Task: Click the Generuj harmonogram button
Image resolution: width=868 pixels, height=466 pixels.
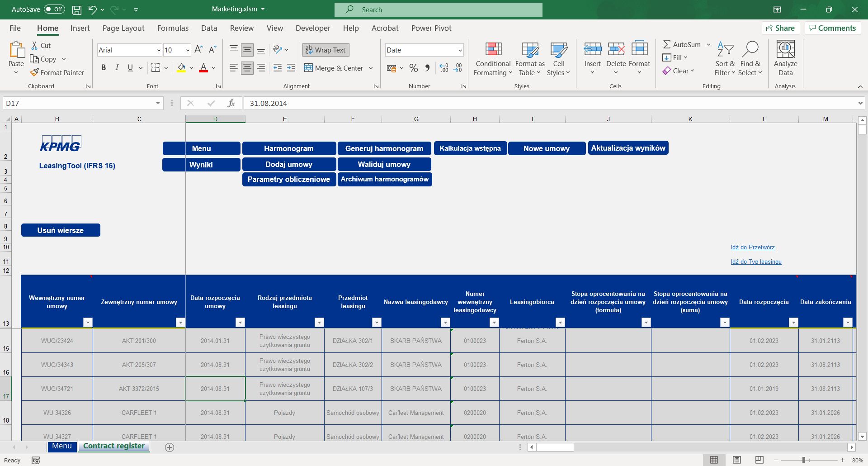Action: click(384, 148)
